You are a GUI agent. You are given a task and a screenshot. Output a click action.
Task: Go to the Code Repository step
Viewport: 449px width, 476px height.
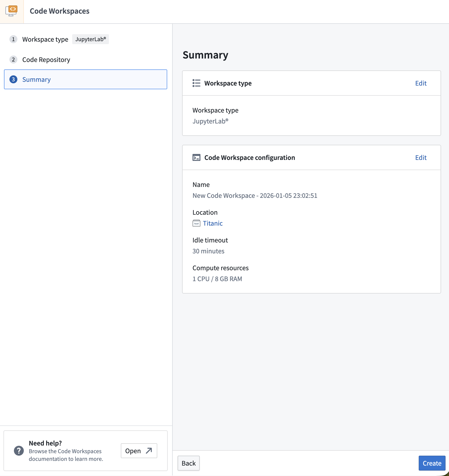click(46, 60)
